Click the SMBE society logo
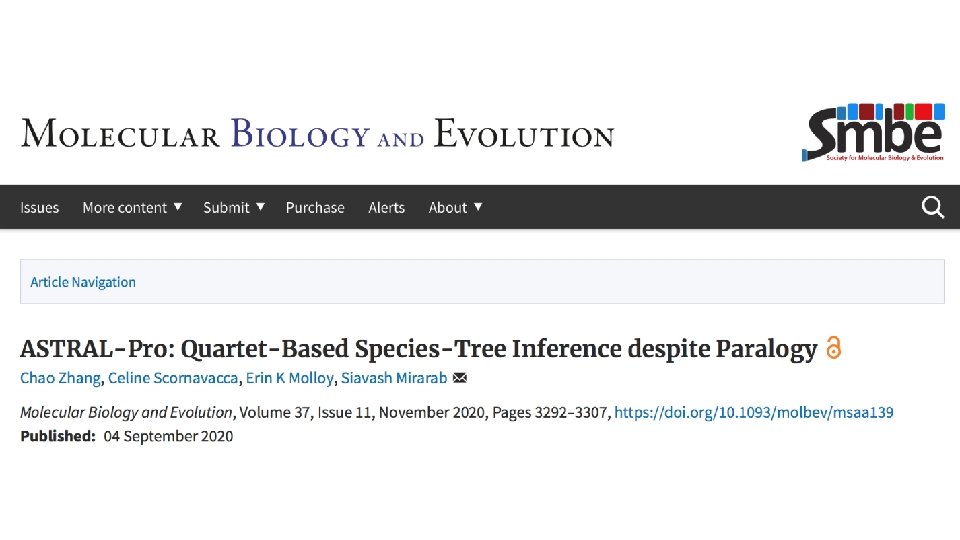This screenshot has height=540, width=960. 873,132
